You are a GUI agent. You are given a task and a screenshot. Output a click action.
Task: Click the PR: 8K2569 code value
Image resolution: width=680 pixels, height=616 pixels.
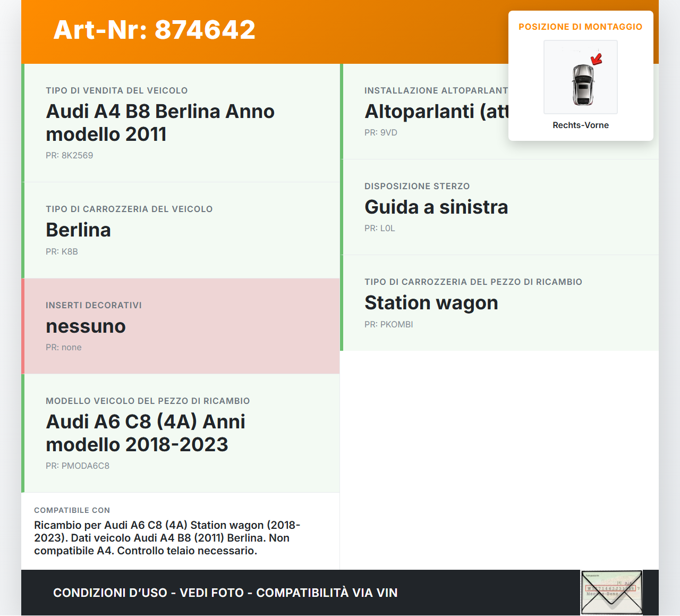click(70, 155)
